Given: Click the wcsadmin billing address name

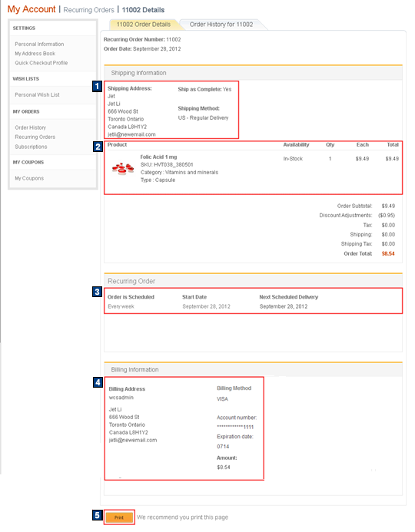Looking at the screenshot, I should tap(121, 398).
